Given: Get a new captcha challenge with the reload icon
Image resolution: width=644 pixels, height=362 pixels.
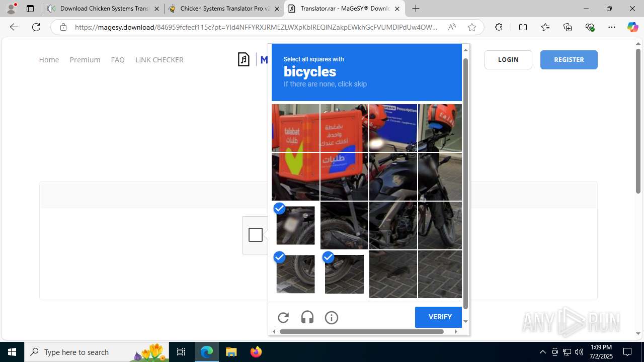Looking at the screenshot, I should pos(283,317).
